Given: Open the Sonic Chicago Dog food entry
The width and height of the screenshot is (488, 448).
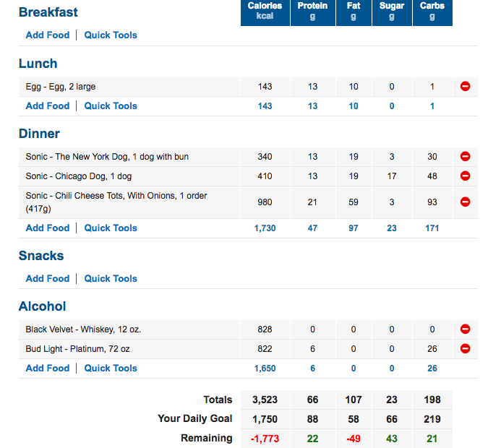Looking at the screenshot, I should [78, 176].
